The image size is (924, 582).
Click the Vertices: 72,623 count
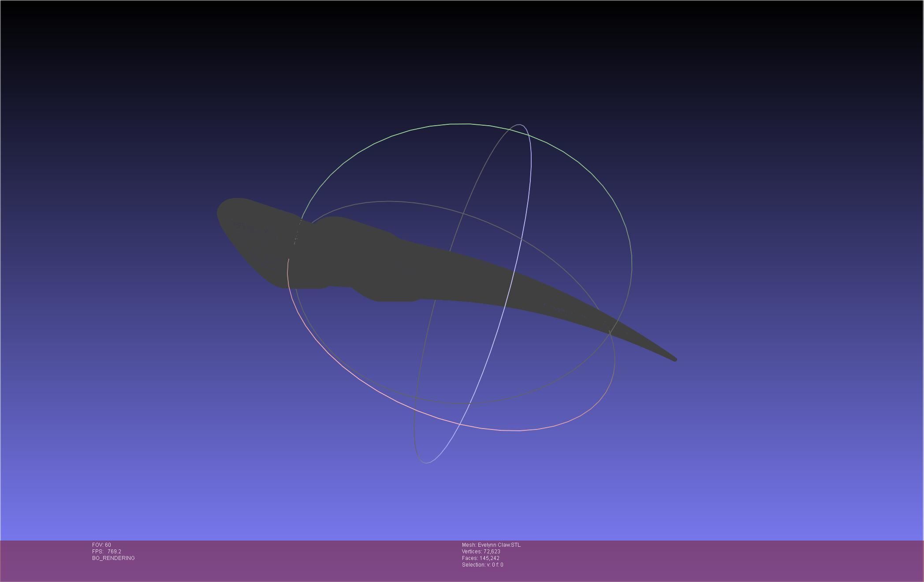coord(481,552)
